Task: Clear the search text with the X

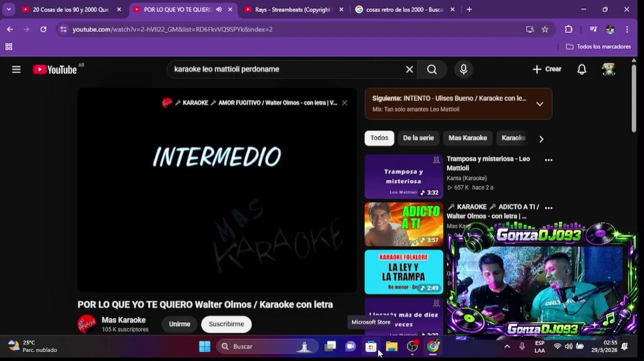Action: point(409,69)
